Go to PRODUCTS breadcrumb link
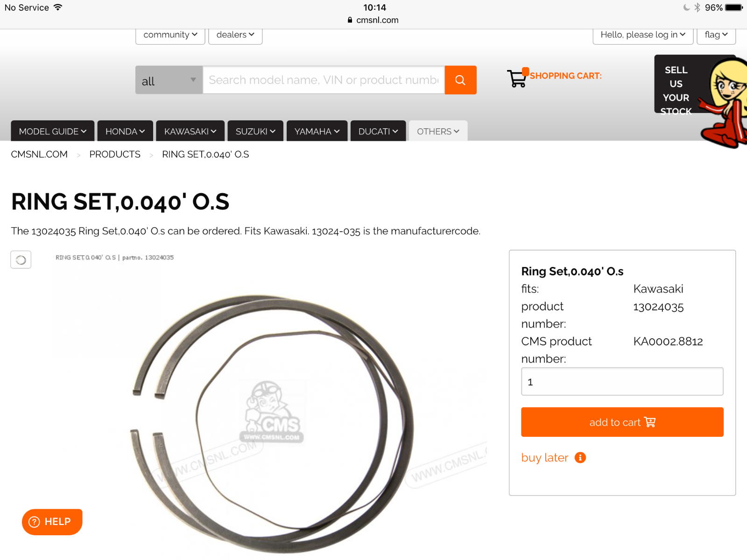Screen dimensions: 747x560 point(115,154)
